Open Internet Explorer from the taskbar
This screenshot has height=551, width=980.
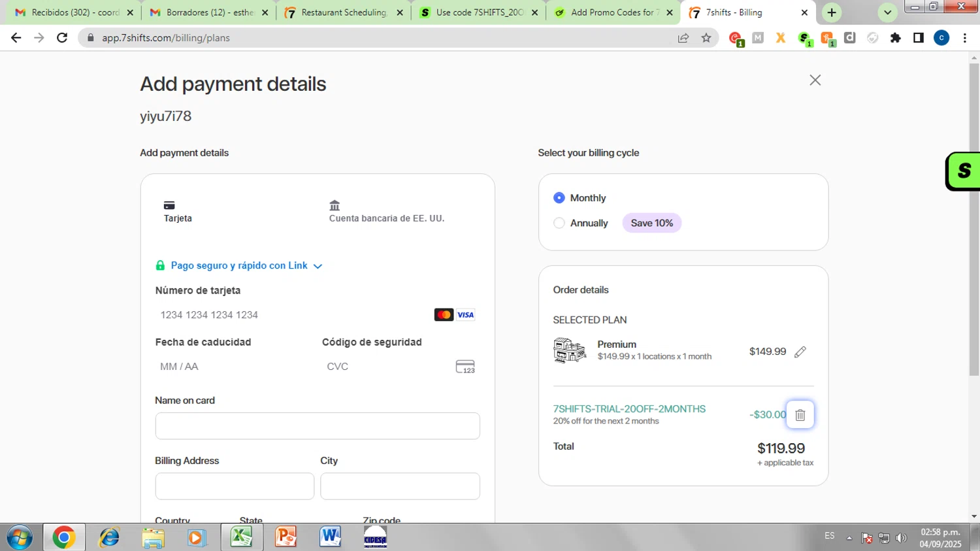(x=108, y=537)
